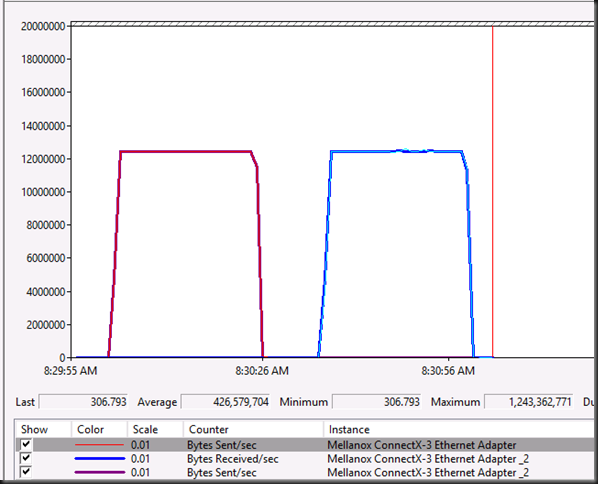Toggle Show checkbox for bottom Bytes Sent/sec row

[26, 472]
